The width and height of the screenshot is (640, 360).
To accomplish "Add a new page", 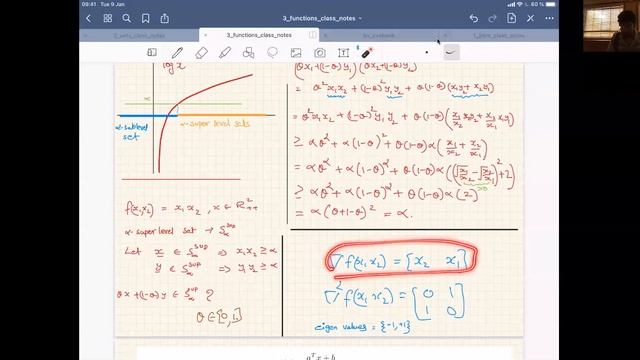I will coord(511,18).
